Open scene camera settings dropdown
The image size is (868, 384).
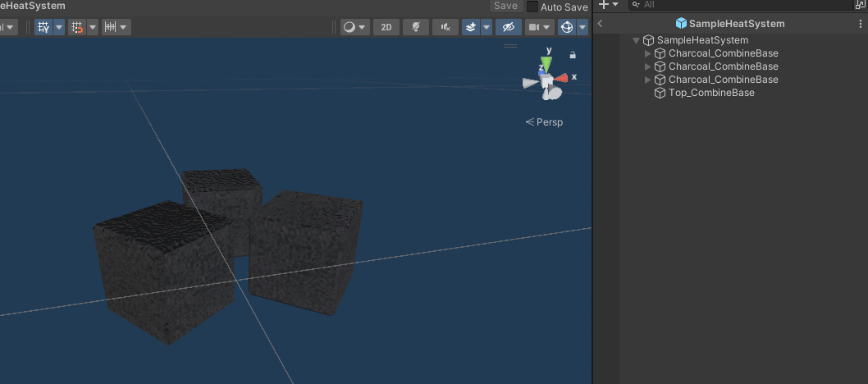[539, 27]
